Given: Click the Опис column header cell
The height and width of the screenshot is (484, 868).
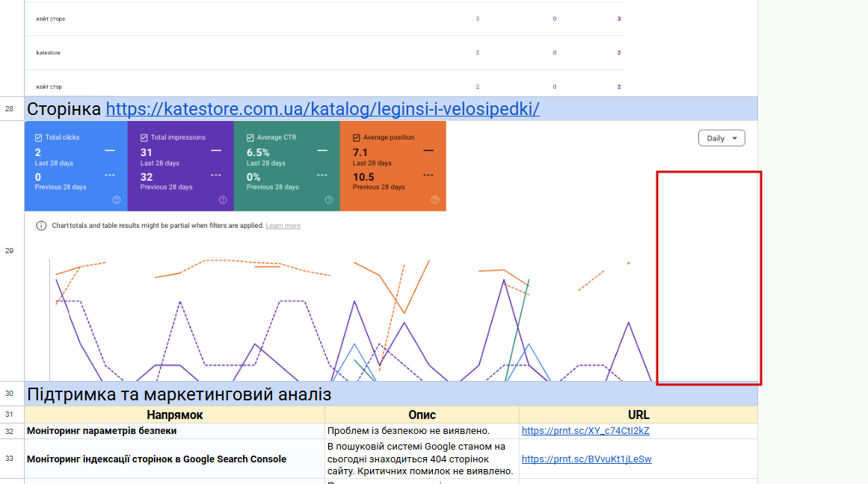Looking at the screenshot, I should click(422, 415).
